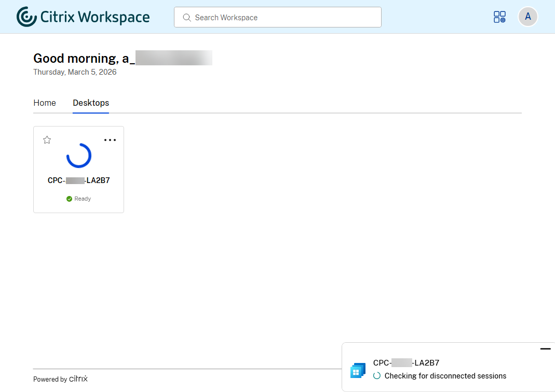555x392 pixels.
Task: Click the green Ready checkmark icon
Action: [70, 199]
